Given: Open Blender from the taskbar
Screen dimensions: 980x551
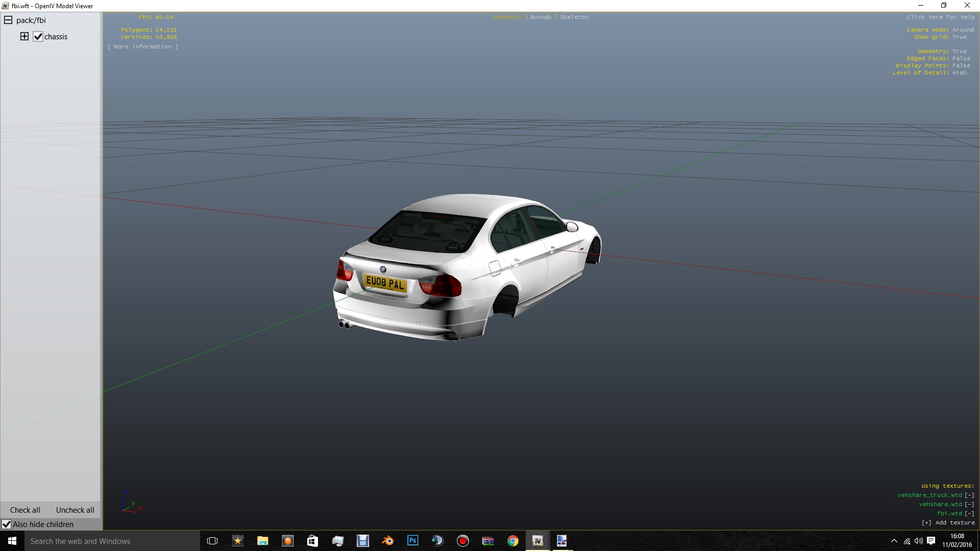Looking at the screenshot, I should tap(388, 541).
